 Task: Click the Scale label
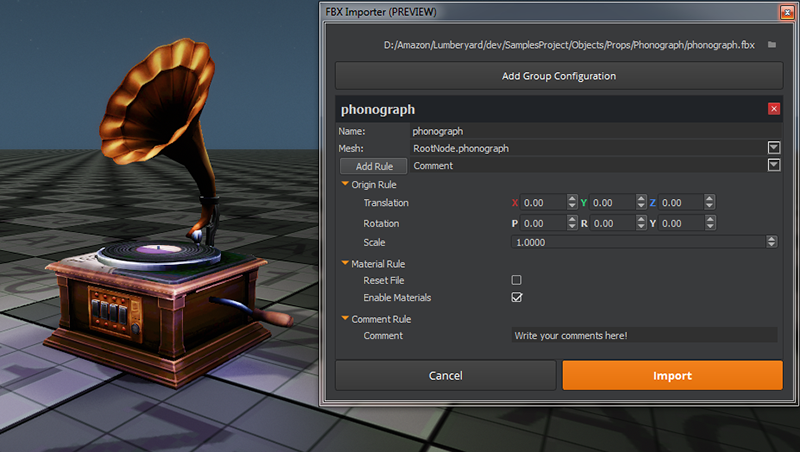point(374,242)
